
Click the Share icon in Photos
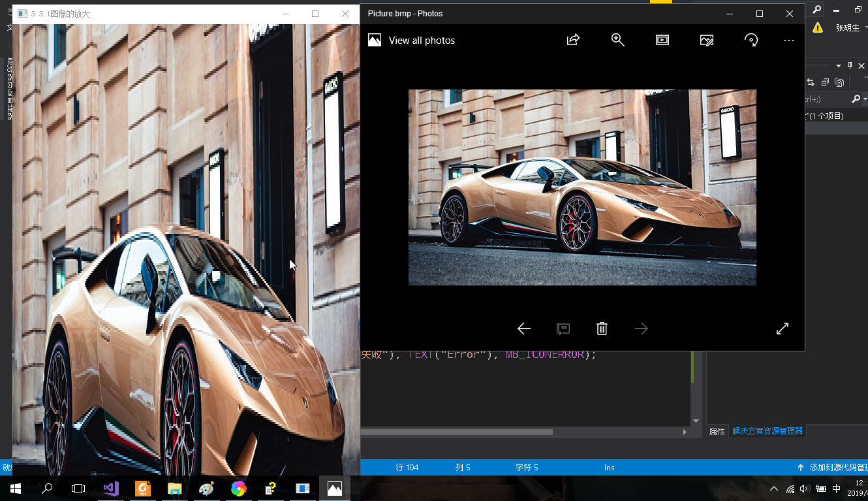point(573,40)
